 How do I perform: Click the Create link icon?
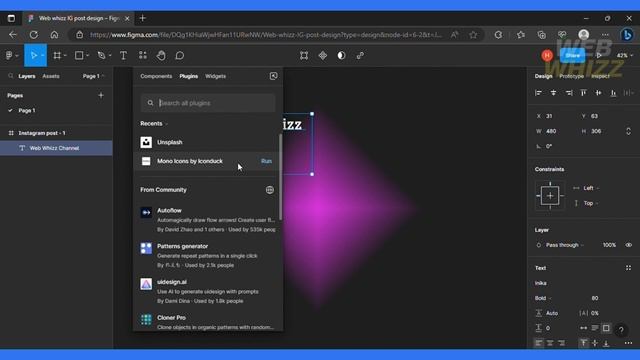360,56
